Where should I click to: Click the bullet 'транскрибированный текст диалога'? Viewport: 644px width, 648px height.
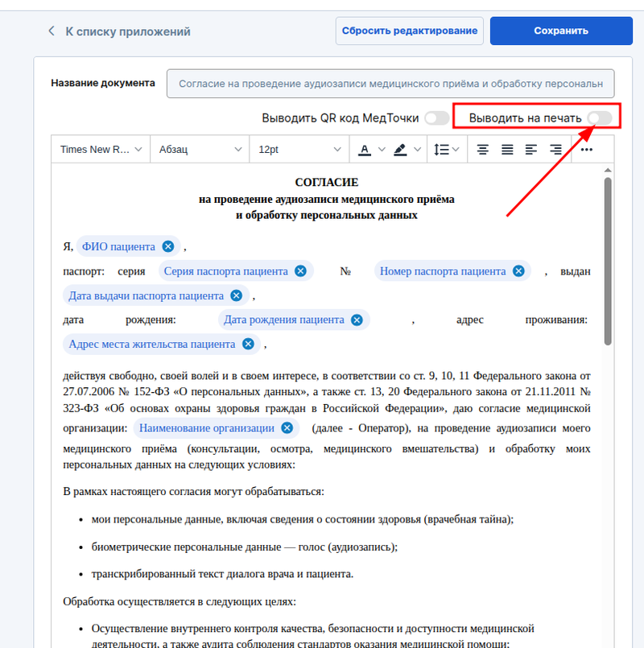tap(222, 575)
